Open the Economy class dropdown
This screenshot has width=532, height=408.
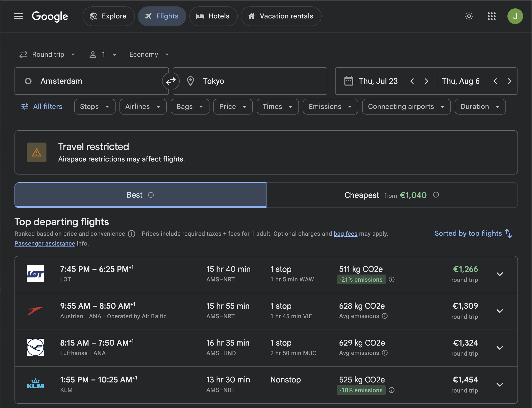point(149,55)
